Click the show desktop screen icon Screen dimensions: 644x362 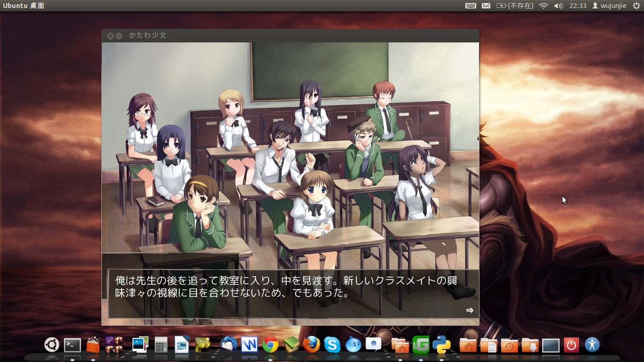click(x=551, y=346)
